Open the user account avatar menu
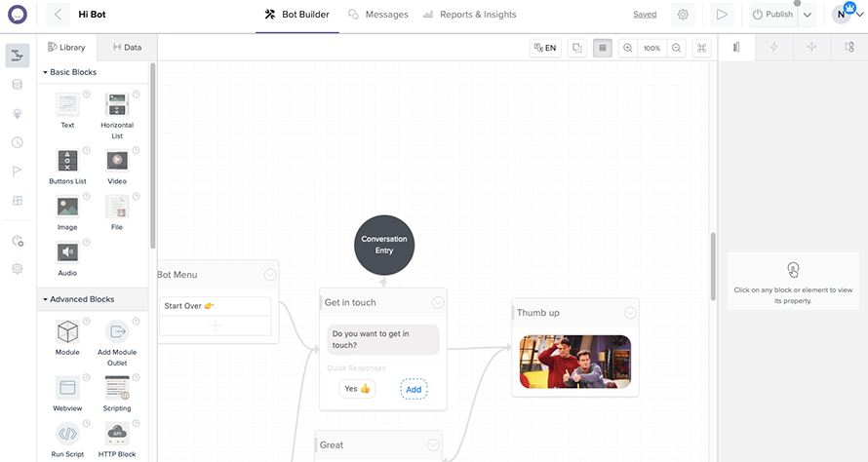This screenshot has height=462, width=868. point(842,15)
